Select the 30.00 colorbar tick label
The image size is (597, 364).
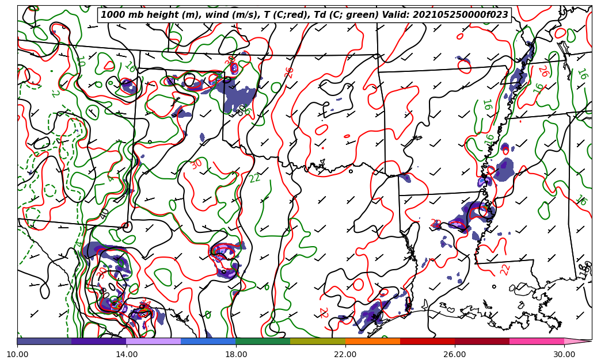[564, 354]
